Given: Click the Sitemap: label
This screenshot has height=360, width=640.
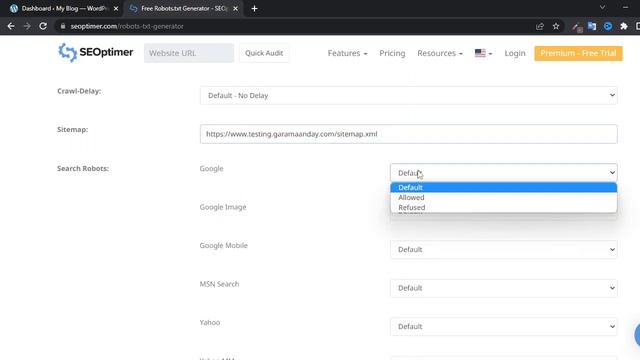Looking at the screenshot, I should point(73,129).
